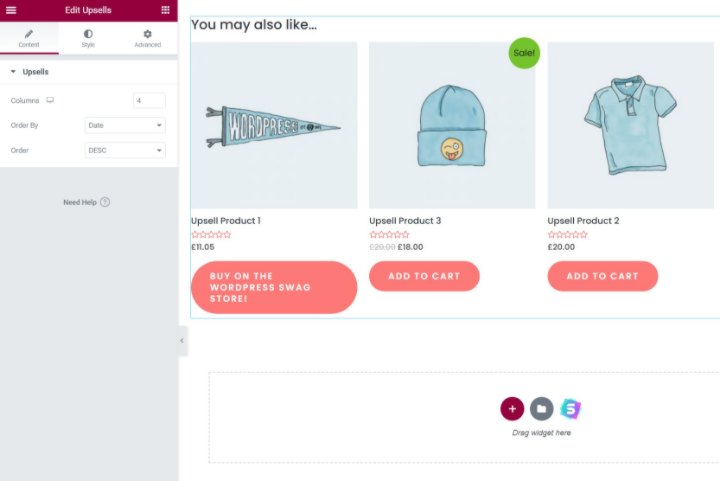Click the plus add new section button
The width and height of the screenshot is (720, 481).
512,408
